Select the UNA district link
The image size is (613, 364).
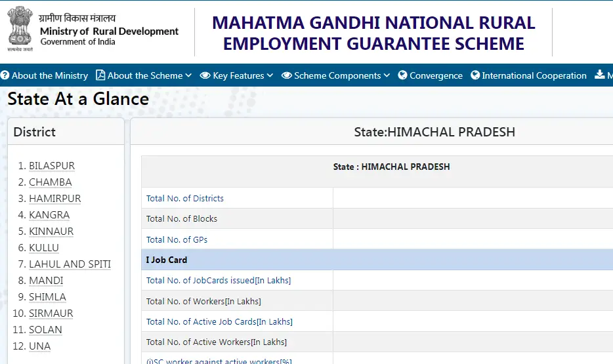pos(40,346)
